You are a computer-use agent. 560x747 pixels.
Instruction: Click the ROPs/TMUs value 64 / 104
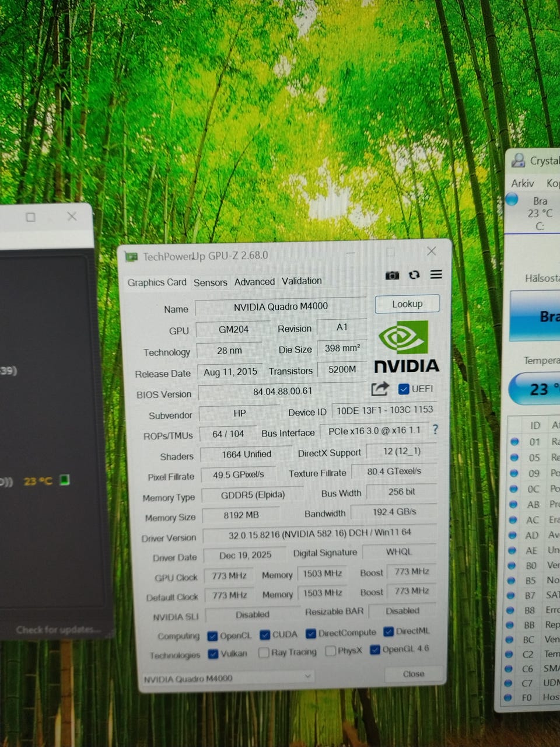[x=228, y=434]
